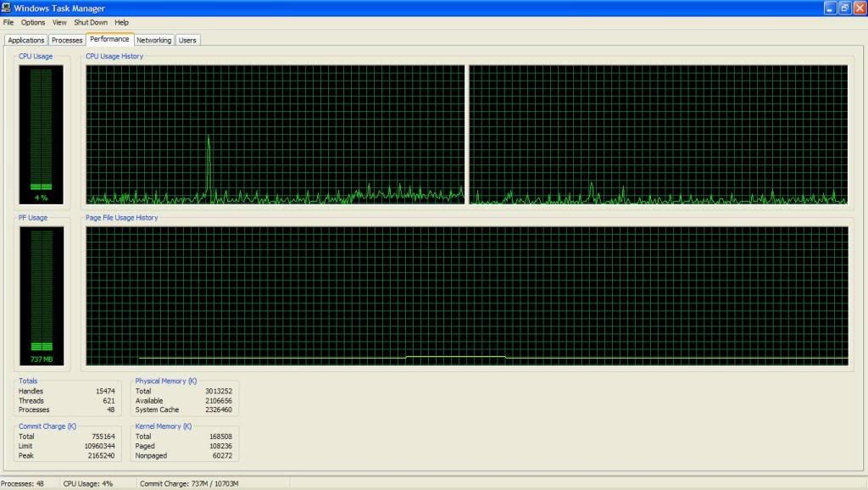This screenshot has width=868, height=490.
Task: Show the Networking tab
Action: coord(153,40)
